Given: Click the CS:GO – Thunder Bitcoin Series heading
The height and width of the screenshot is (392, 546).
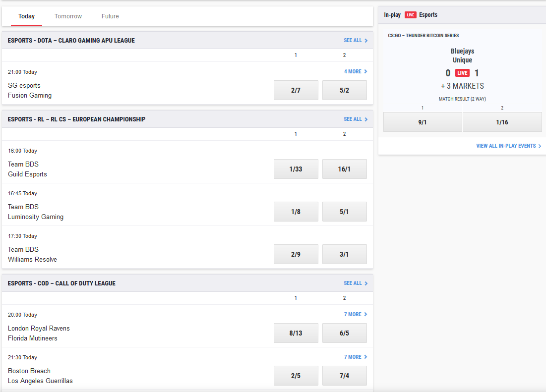Looking at the screenshot, I should [423, 36].
